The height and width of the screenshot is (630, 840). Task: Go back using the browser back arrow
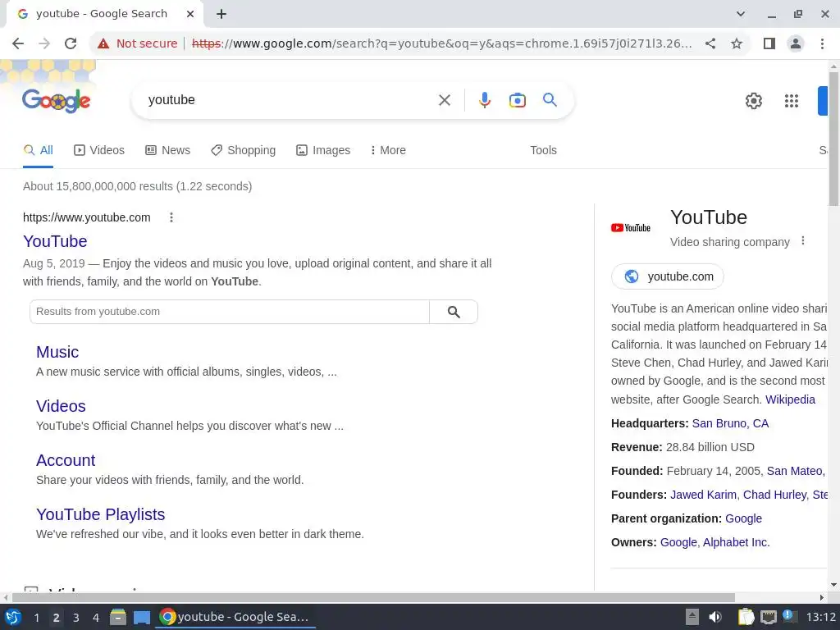click(x=18, y=43)
